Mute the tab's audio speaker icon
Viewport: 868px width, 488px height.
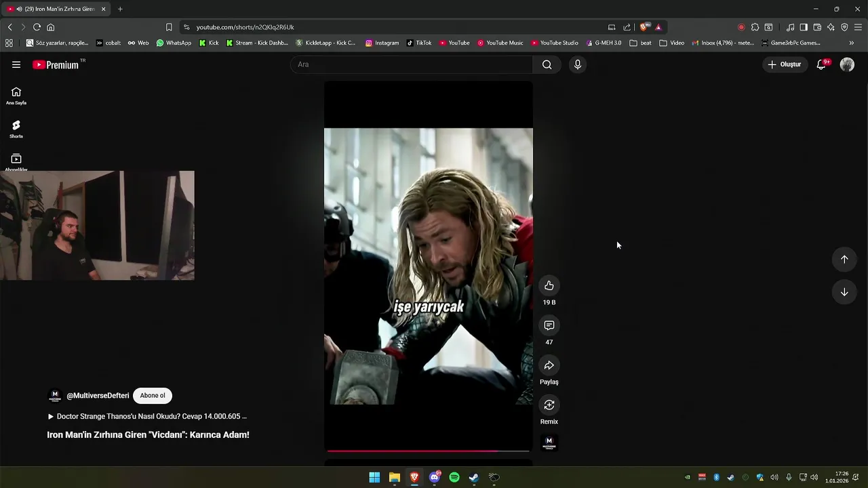tap(19, 9)
